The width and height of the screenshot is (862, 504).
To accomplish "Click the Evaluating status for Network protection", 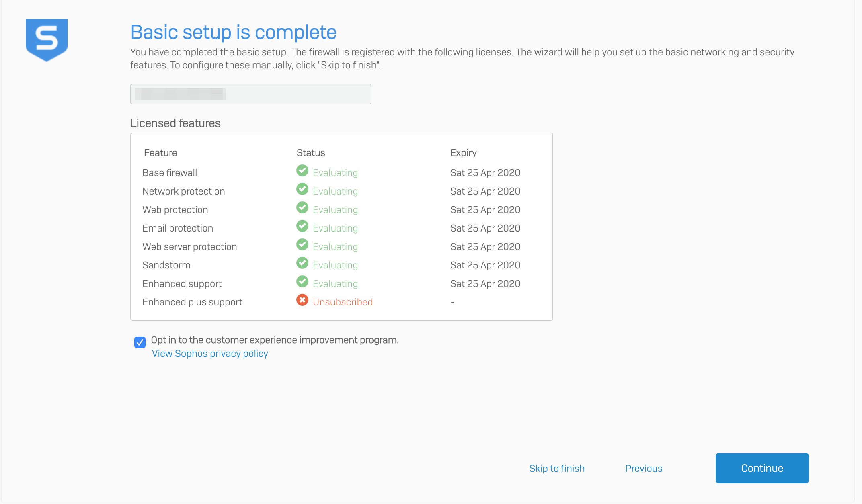I will coord(335,191).
